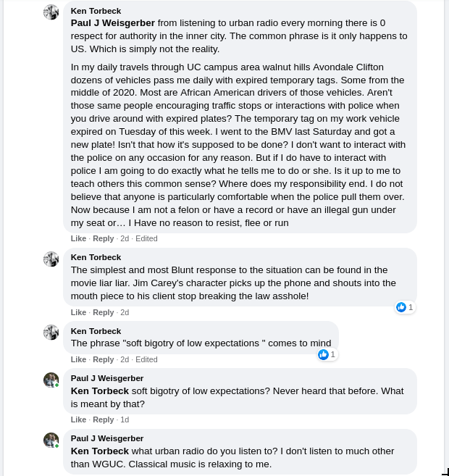
Task: Click Ken Torbeck's avatar on the first comment
Action: (x=51, y=12)
